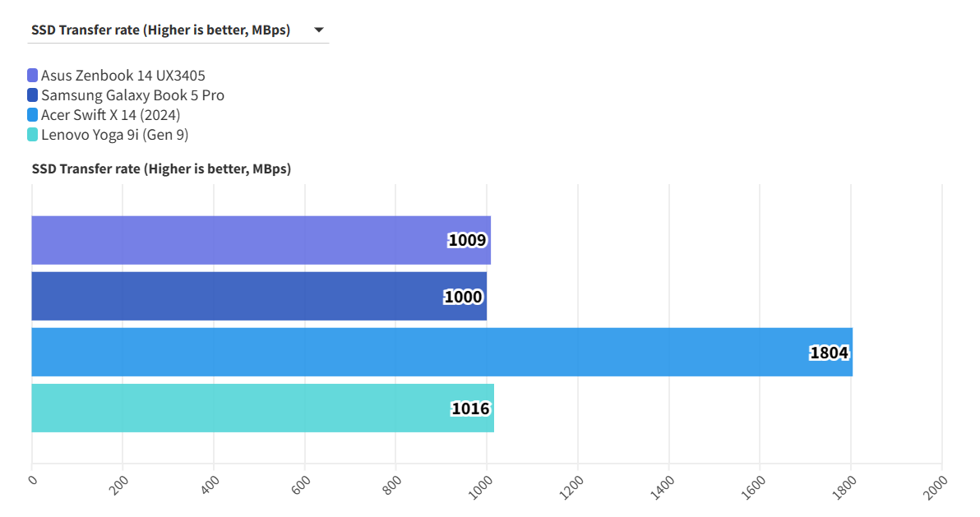Click the 1016 value label
The width and height of the screenshot is (980, 517).
click(471, 409)
